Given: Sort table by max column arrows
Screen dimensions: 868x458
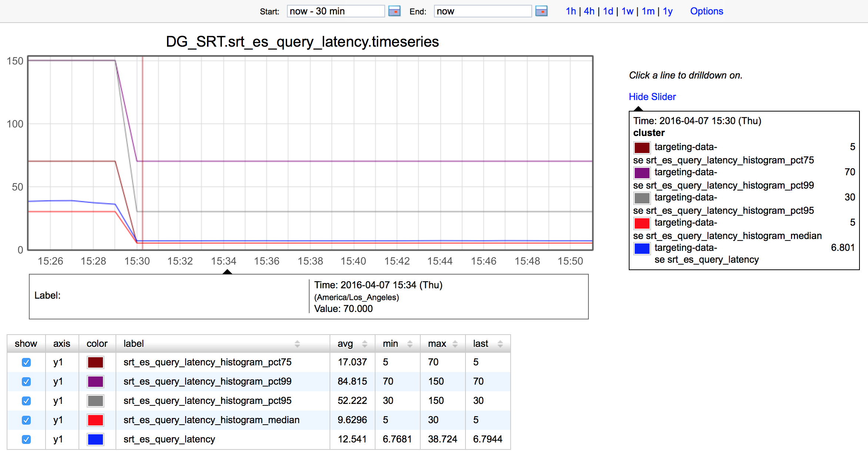Looking at the screenshot, I should 455,344.
